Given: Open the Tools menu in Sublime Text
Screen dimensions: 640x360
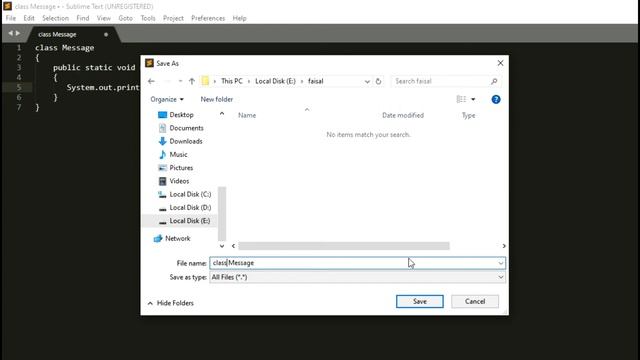Looking at the screenshot, I should click(x=148, y=18).
